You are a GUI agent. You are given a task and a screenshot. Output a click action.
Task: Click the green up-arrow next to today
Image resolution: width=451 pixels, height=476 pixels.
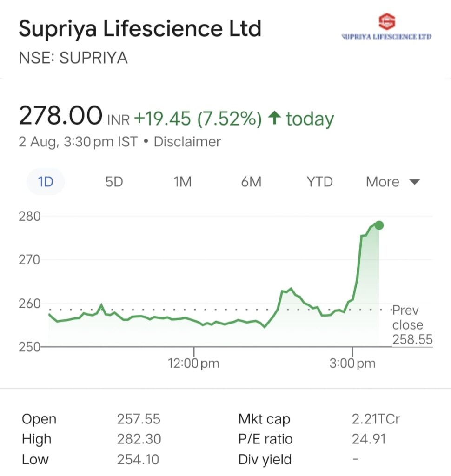(274, 118)
